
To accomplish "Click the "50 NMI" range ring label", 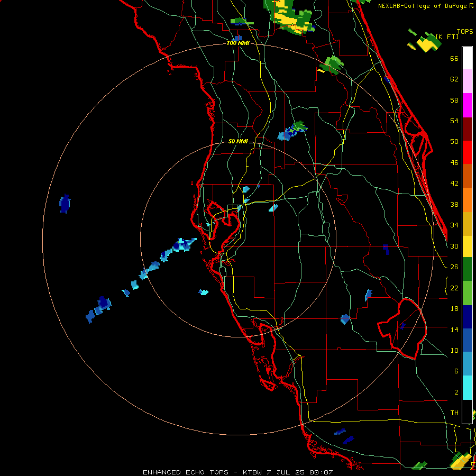I will coord(238,141).
